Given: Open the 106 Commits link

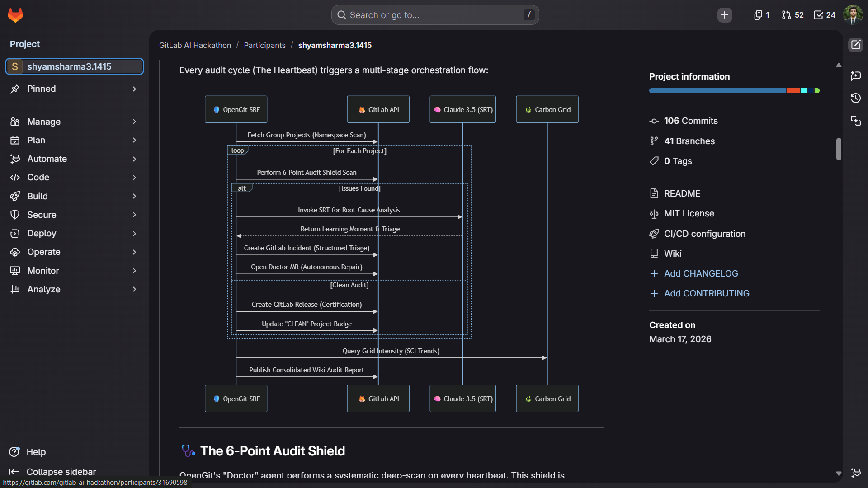Looking at the screenshot, I should pyautogui.click(x=690, y=121).
